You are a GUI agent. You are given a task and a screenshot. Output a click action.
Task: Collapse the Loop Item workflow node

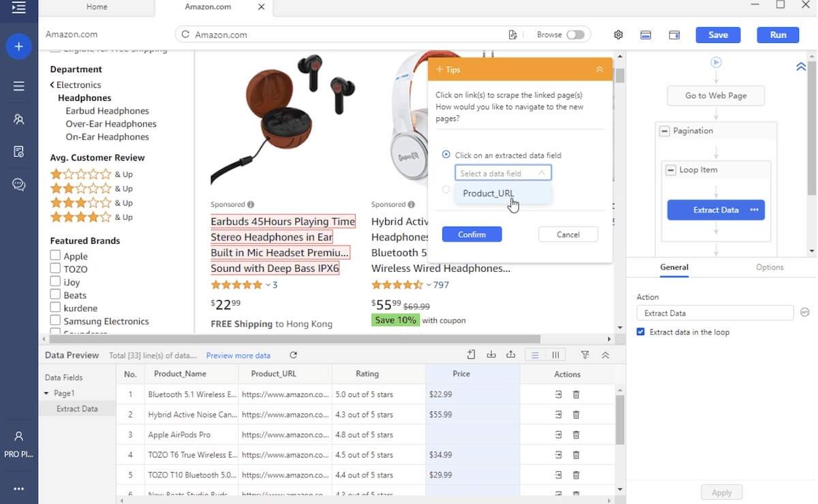671,170
